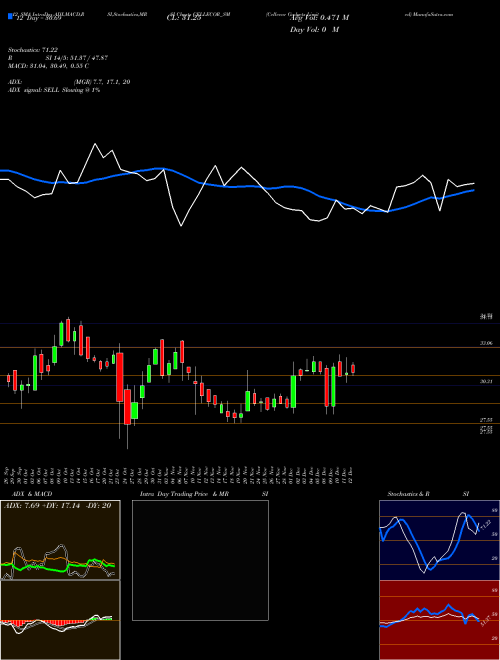
Task: Select the 'Day Vol: 0 M' text
Action: point(314,29)
